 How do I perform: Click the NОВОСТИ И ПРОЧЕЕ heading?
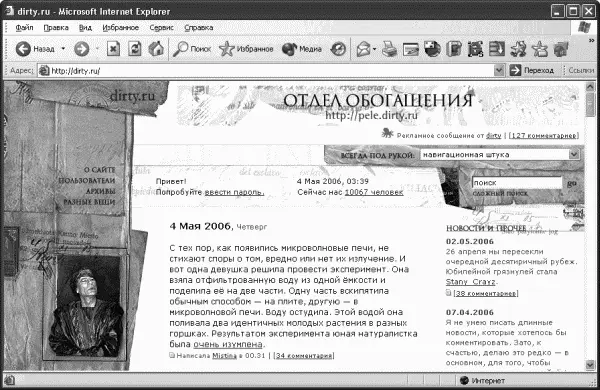(486, 228)
